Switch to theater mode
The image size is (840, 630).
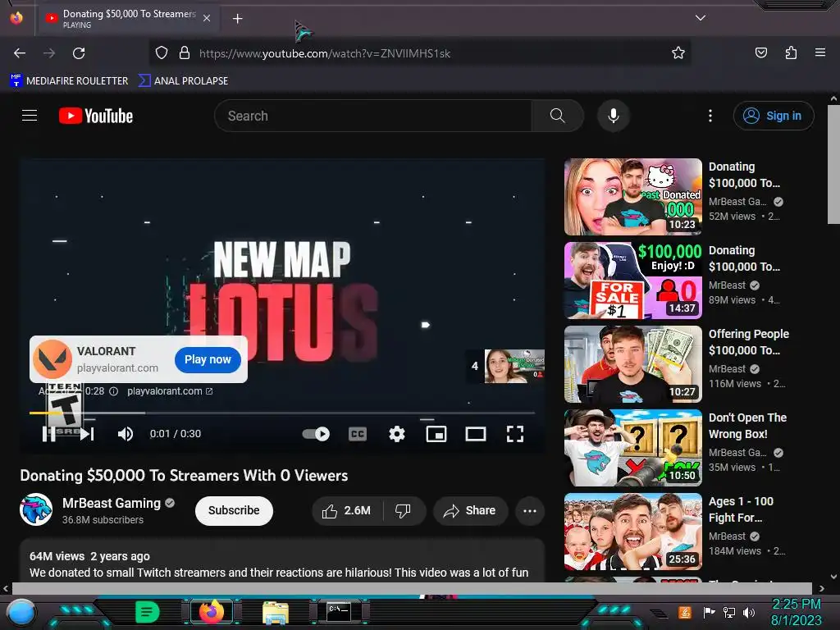click(x=476, y=434)
